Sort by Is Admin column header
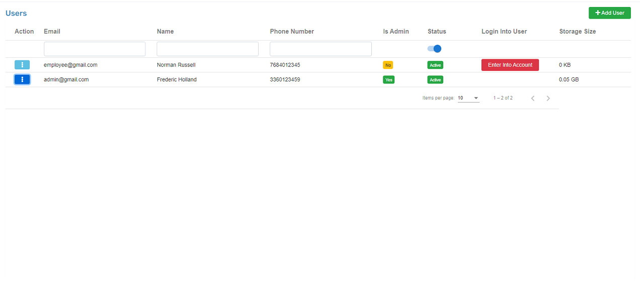 [x=396, y=31]
